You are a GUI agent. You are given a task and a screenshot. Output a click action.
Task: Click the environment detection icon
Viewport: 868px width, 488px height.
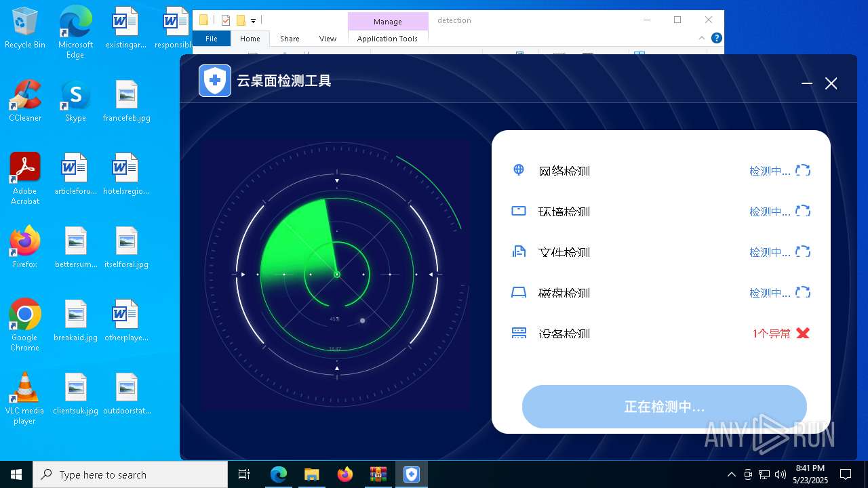pos(519,211)
